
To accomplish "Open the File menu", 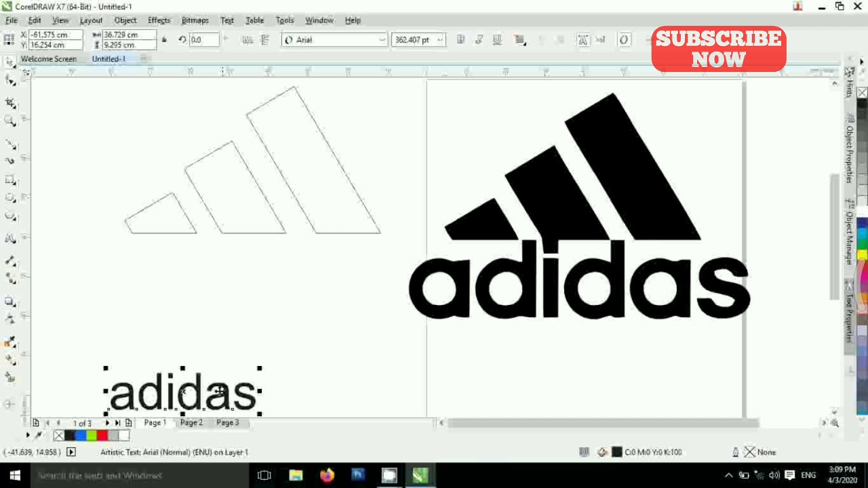I will click(x=12, y=20).
